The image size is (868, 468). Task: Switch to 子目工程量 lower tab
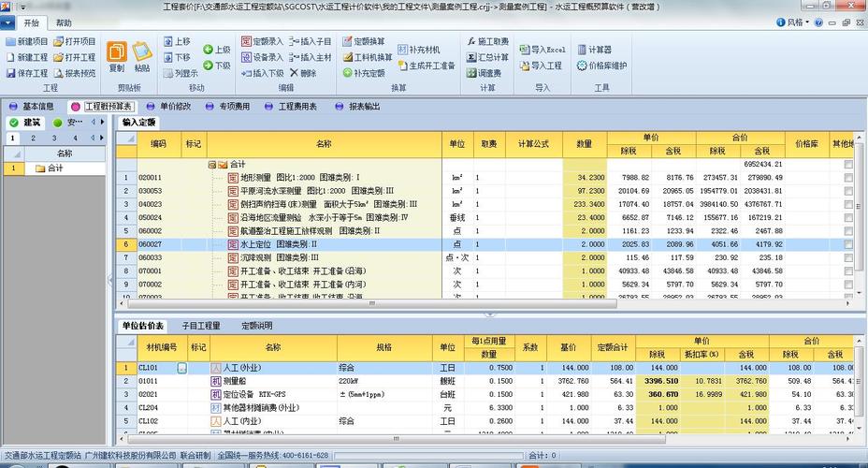coord(201,326)
